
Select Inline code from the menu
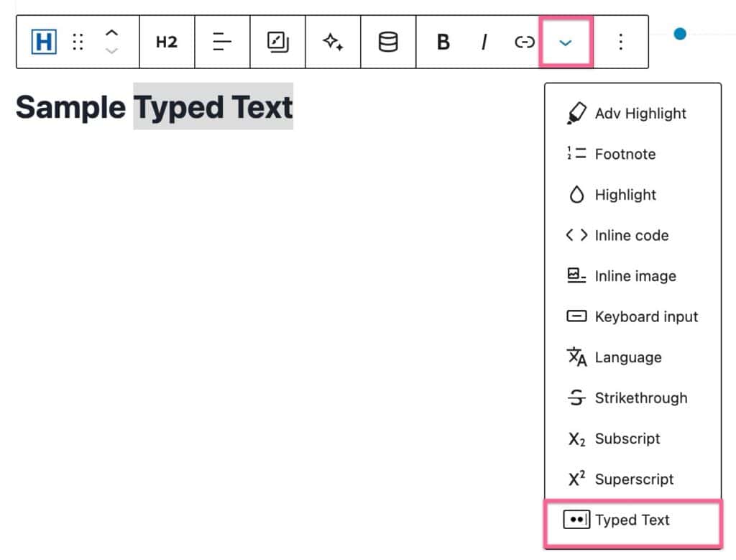click(x=632, y=235)
